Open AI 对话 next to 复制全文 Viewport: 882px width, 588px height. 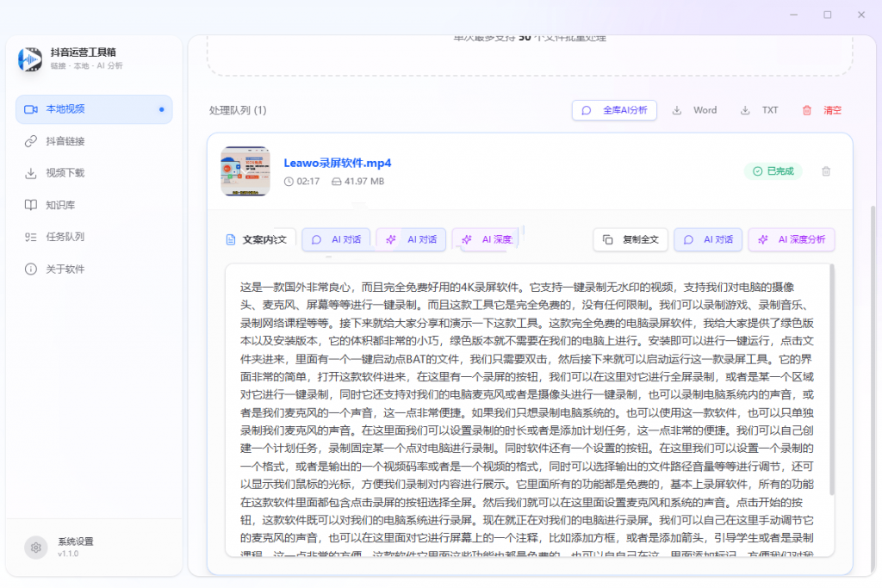[708, 239]
